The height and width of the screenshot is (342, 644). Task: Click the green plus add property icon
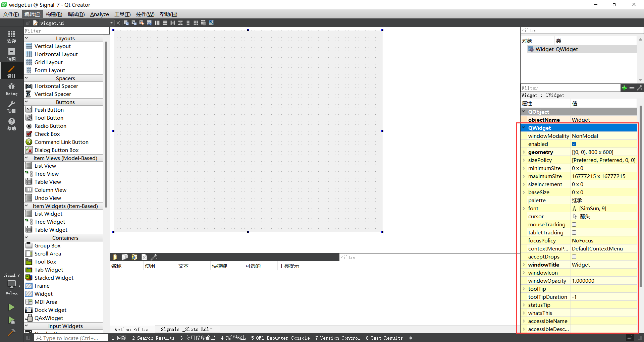(x=624, y=88)
